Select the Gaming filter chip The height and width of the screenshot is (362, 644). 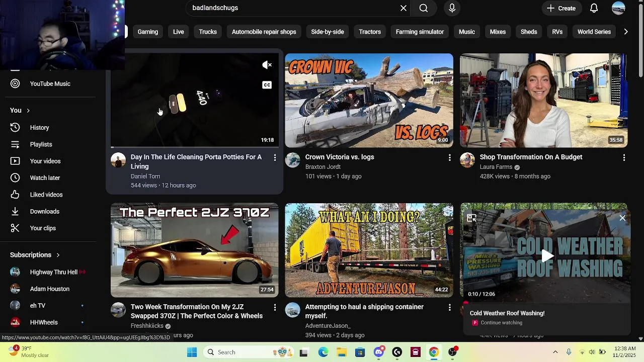tap(148, 32)
